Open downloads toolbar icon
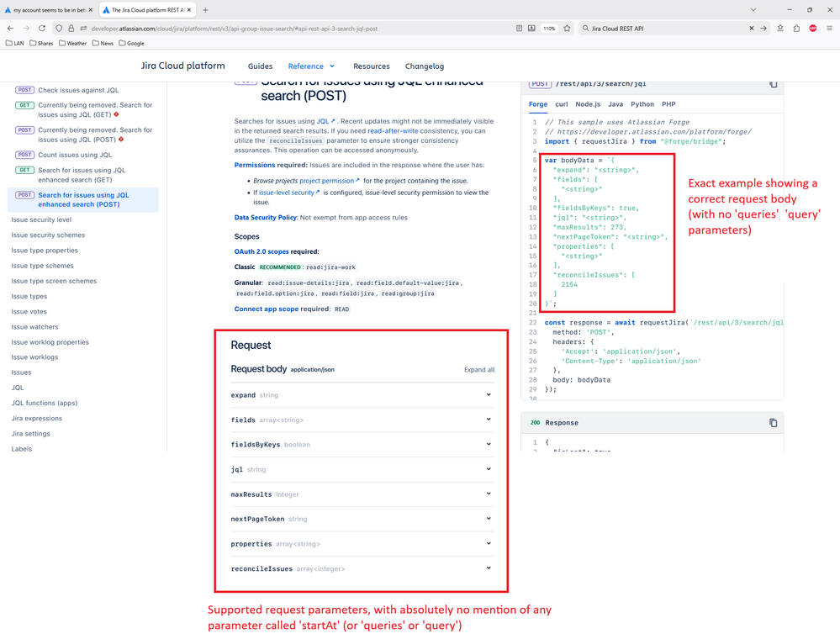The image size is (840, 639). 780,29
